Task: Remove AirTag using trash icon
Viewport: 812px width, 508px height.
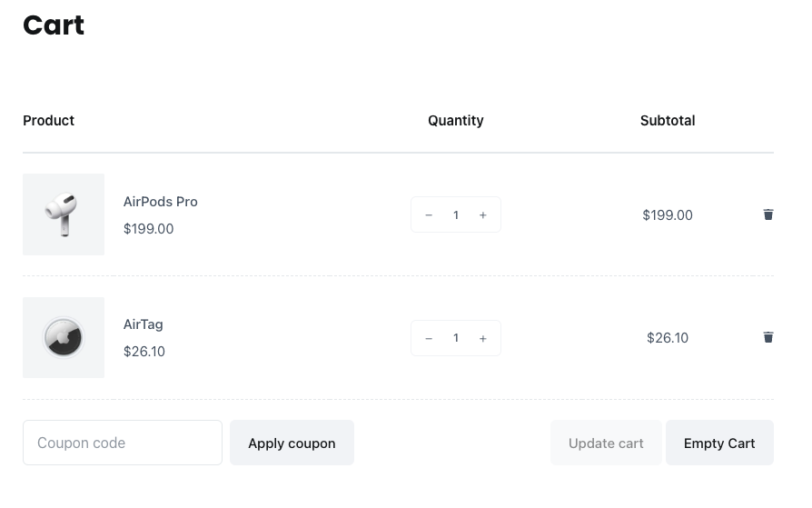Action: click(768, 337)
